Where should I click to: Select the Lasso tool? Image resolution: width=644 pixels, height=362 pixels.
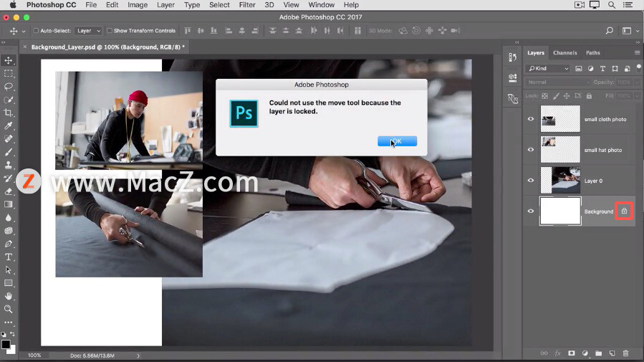(9, 87)
